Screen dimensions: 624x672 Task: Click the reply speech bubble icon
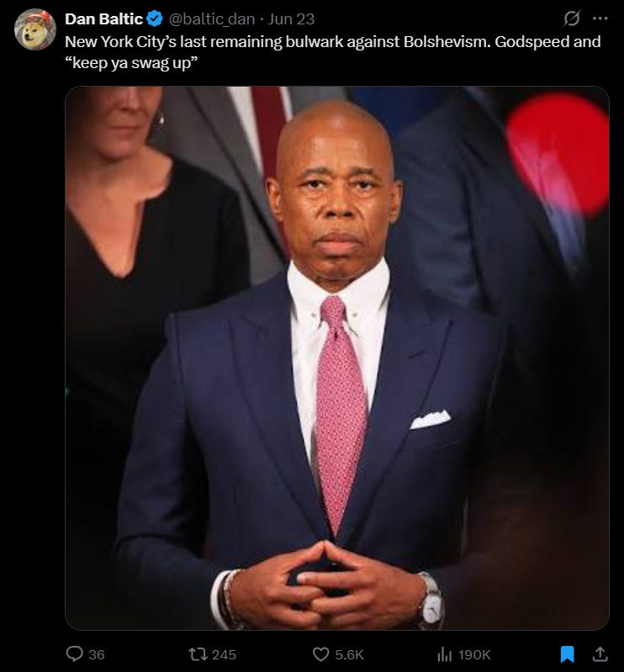75,654
